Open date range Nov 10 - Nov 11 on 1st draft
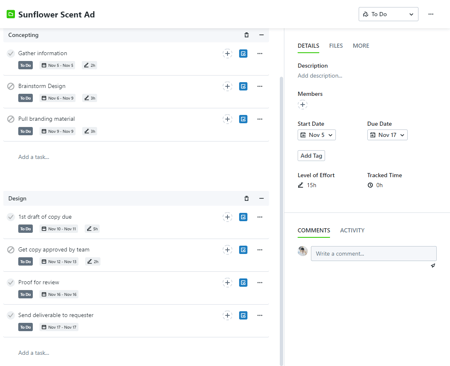Screen dimensions: 450x366 click(59, 229)
